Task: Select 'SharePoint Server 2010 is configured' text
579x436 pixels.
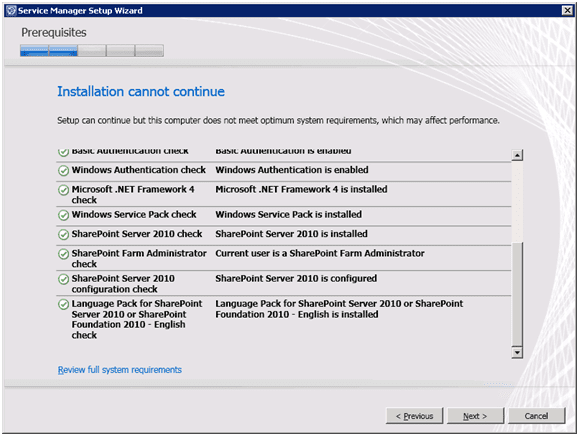Action: pyautogui.click(x=296, y=278)
